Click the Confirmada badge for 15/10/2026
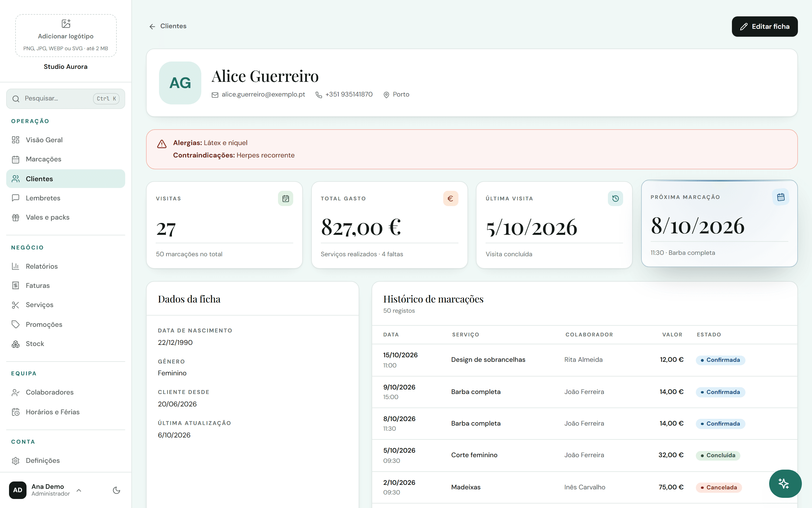812x508 pixels. pyautogui.click(x=720, y=360)
